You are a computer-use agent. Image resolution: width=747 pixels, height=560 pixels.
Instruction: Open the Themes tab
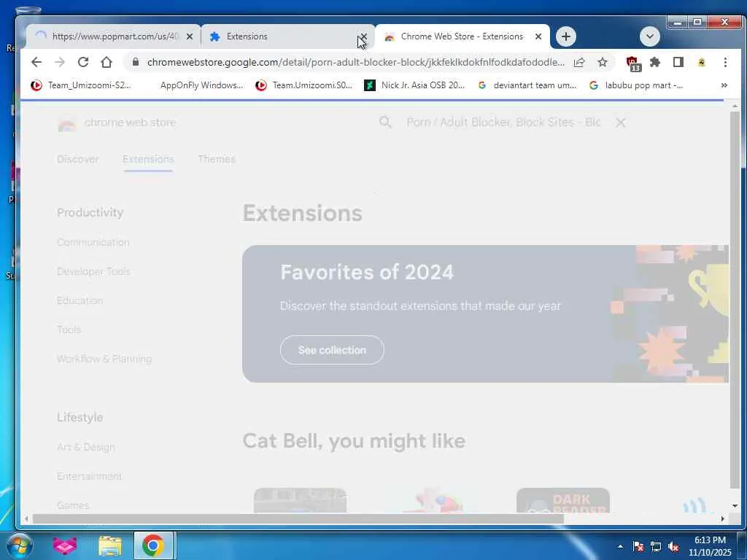pos(217,159)
